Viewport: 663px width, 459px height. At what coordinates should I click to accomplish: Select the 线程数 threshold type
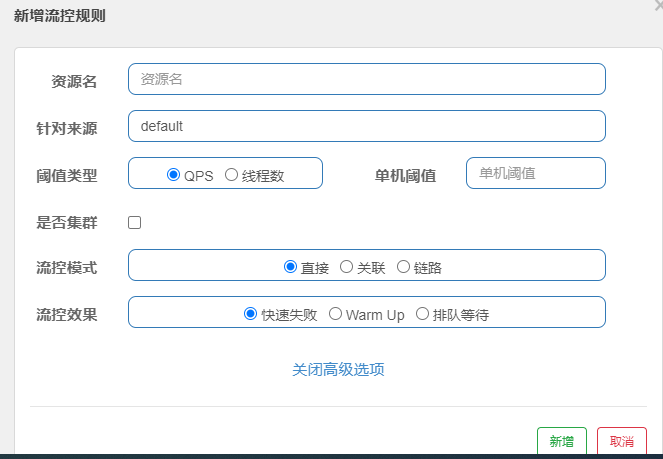pyautogui.click(x=231, y=175)
